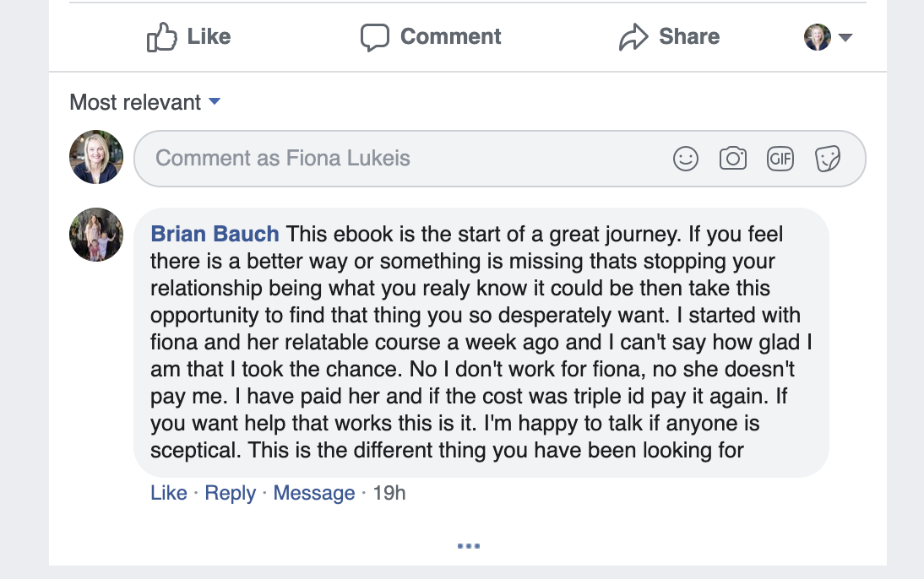The image size is (924, 579).
Task: Click Fiona Lukeis avatar beside the comment box
Action: (95, 158)
